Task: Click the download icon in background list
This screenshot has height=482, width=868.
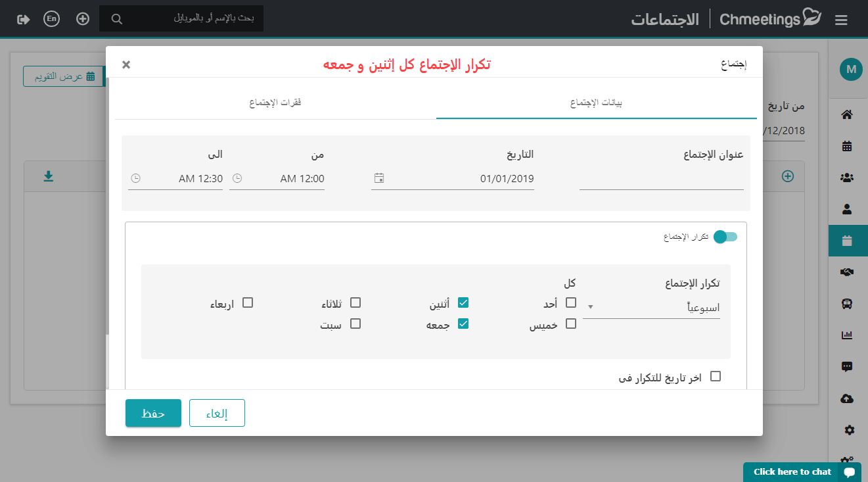Action: tap(48, 176)
